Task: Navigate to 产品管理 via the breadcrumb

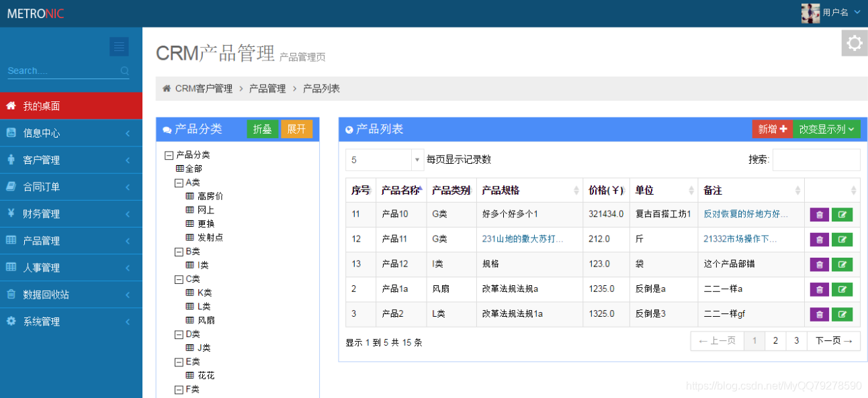Action: click(x=267, y=88)
